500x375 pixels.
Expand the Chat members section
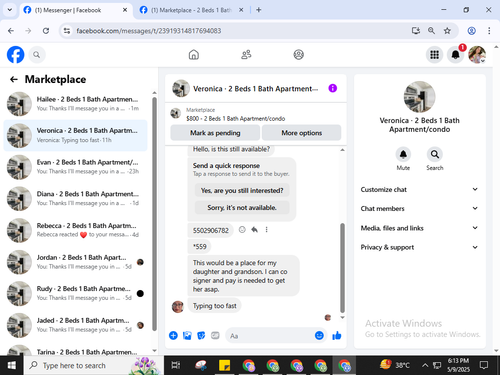419,209
